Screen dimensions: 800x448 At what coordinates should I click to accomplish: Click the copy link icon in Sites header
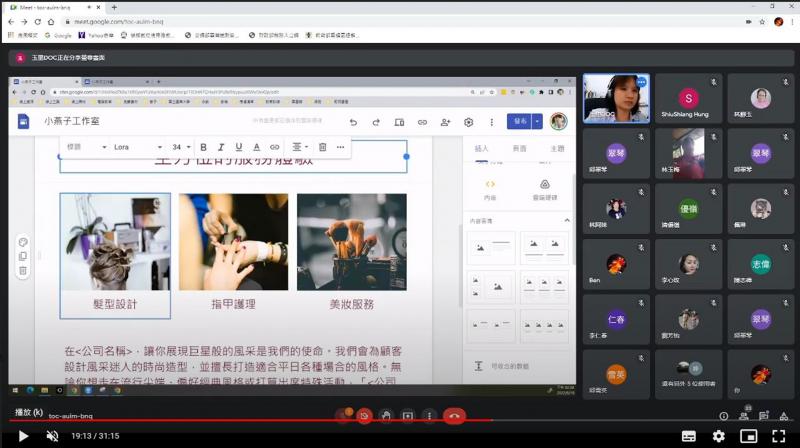(x=422, y=122)
